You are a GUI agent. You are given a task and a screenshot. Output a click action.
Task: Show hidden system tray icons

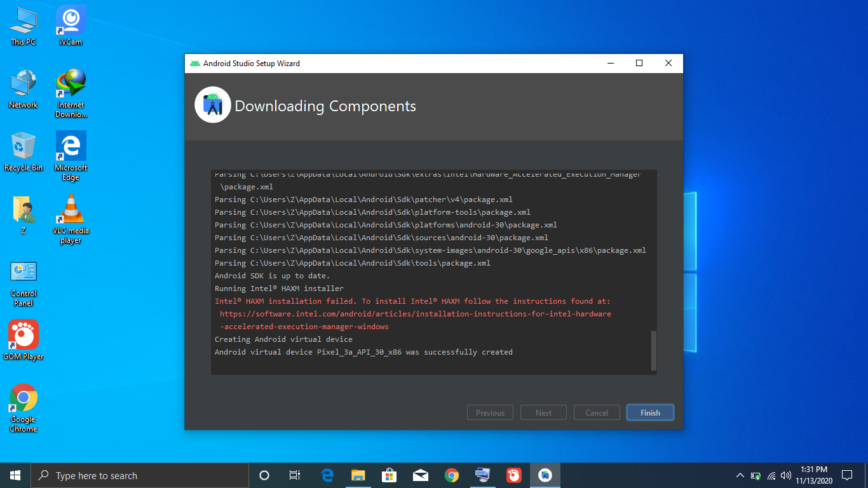pyautogui.click(x=740, y=475)
